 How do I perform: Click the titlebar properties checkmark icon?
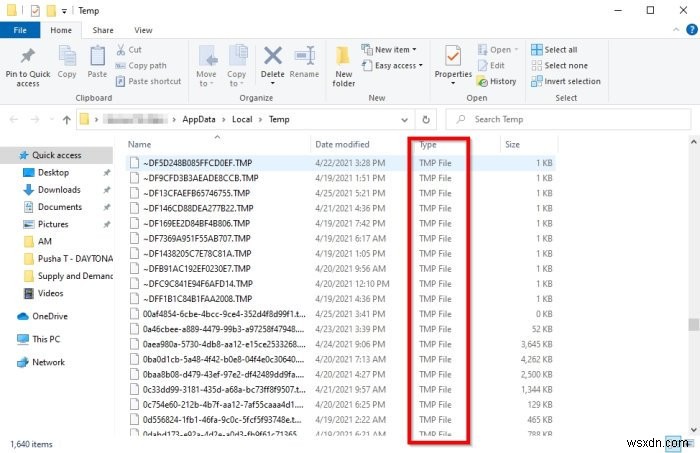coord(35,10)
